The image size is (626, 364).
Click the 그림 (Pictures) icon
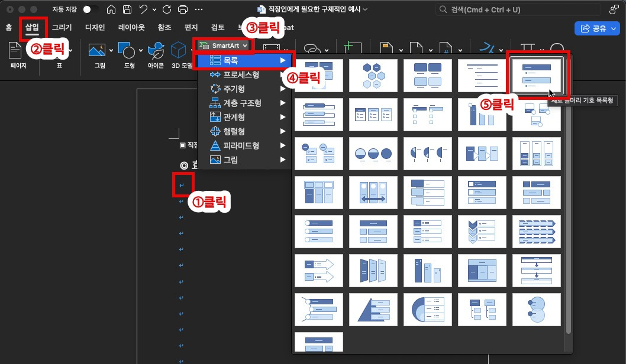[97, 51]
